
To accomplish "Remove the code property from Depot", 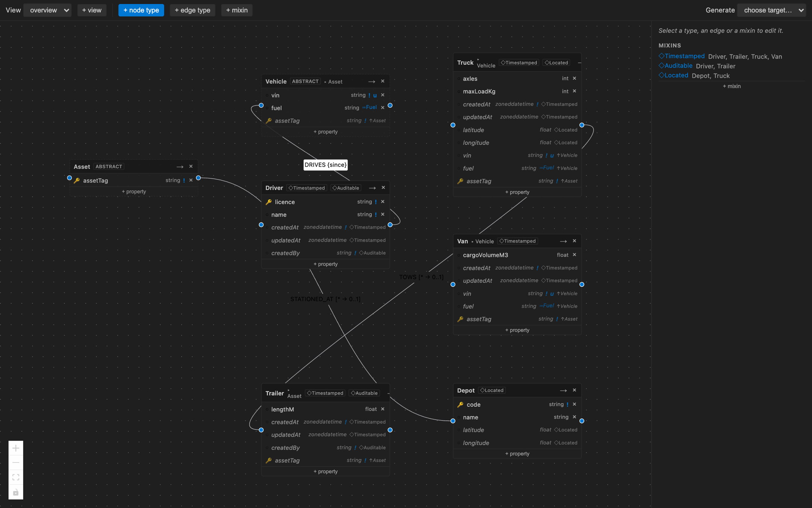I will pyautogui.click(x=574, y=404).
